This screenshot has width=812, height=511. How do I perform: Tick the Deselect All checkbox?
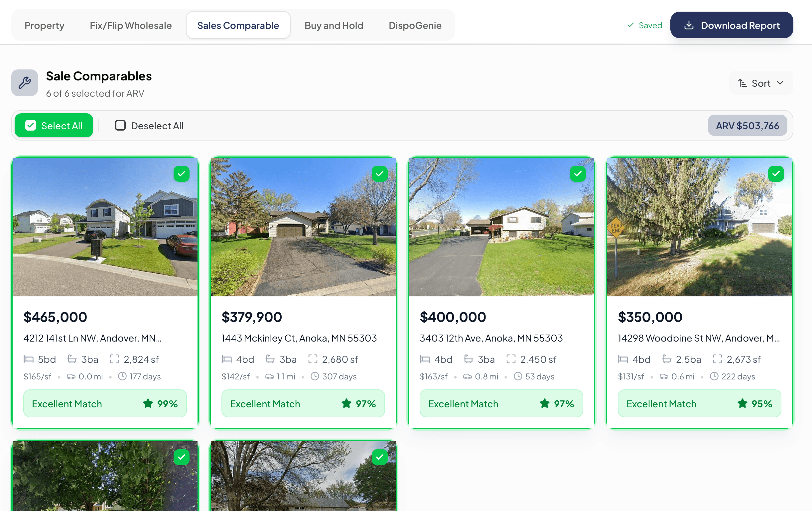[x=120, y=125]
